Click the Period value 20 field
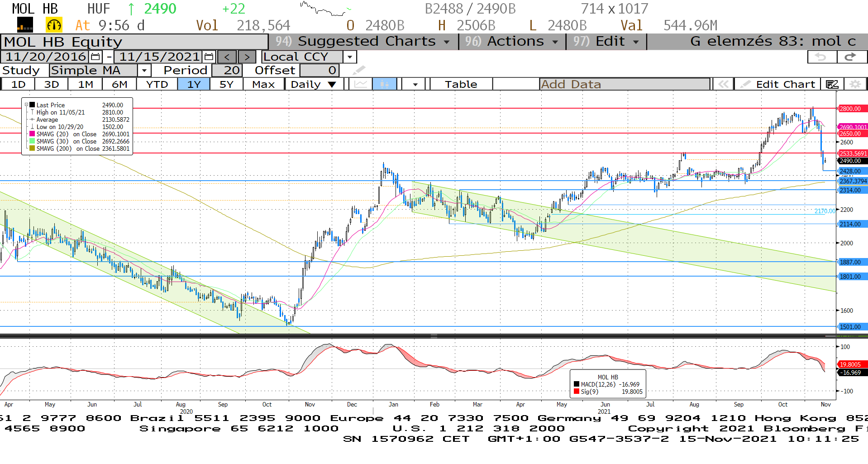Viewport: 868px width, 464px height. pos(228,71)
